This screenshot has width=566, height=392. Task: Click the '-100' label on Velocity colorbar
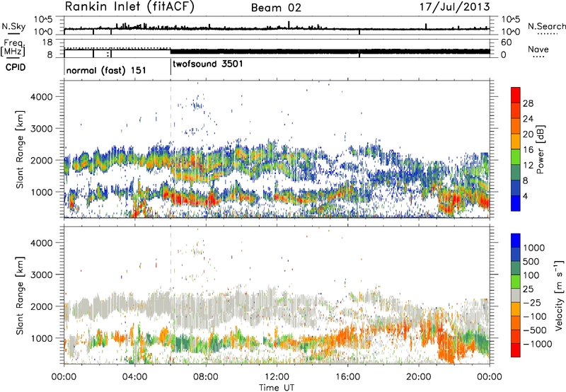tap(535, 316)
